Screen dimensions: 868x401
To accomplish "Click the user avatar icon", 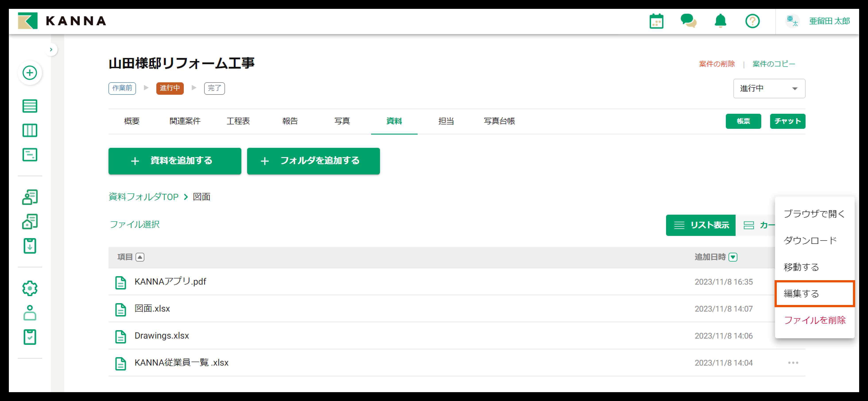I will 792,21.
